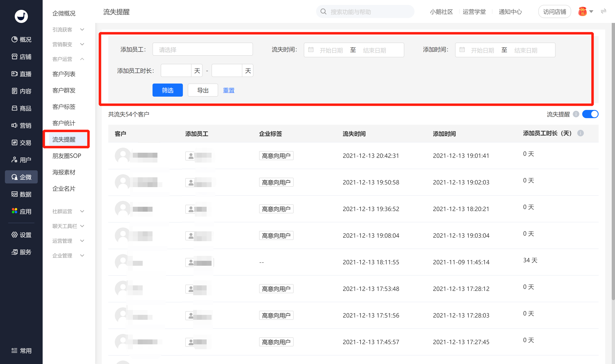
Task: Click the swap arrows icon at top right
Action: pos(604,11)
